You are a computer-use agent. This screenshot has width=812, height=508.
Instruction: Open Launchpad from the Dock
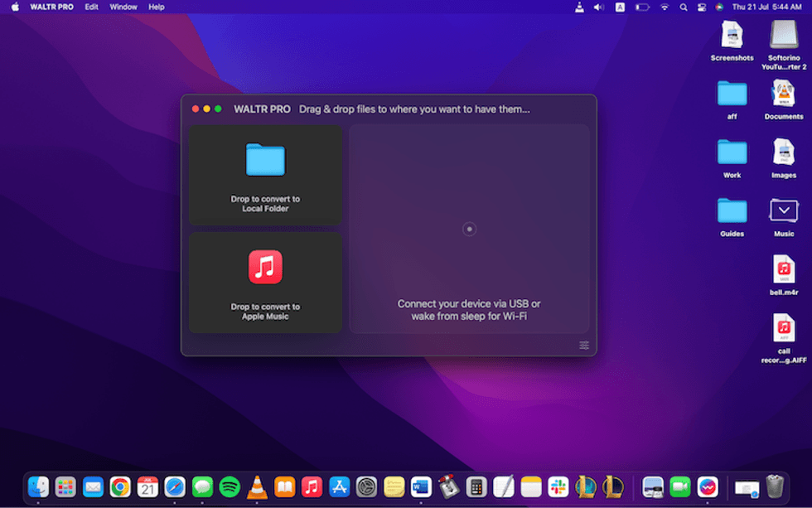pos(65,487)
